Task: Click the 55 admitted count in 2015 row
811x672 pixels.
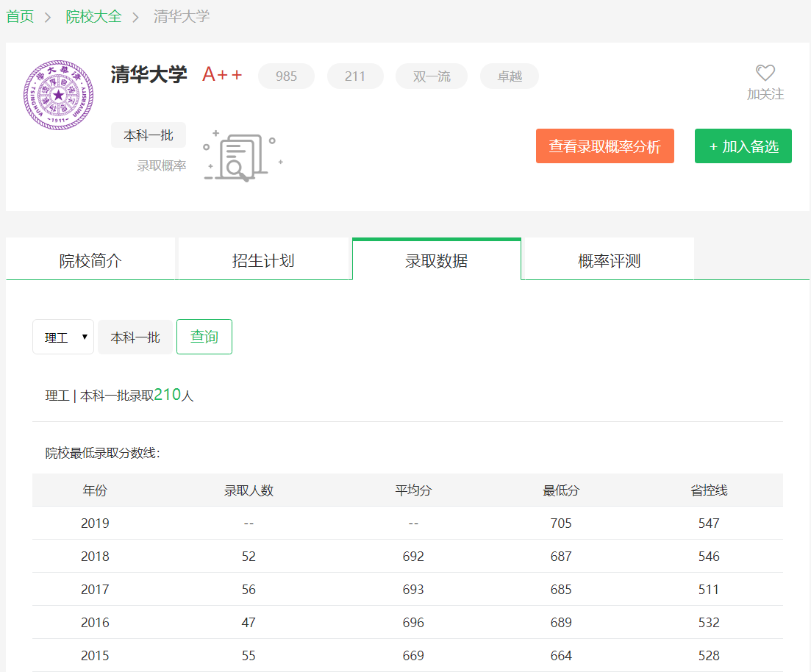Action: click(x=249, y=655)
